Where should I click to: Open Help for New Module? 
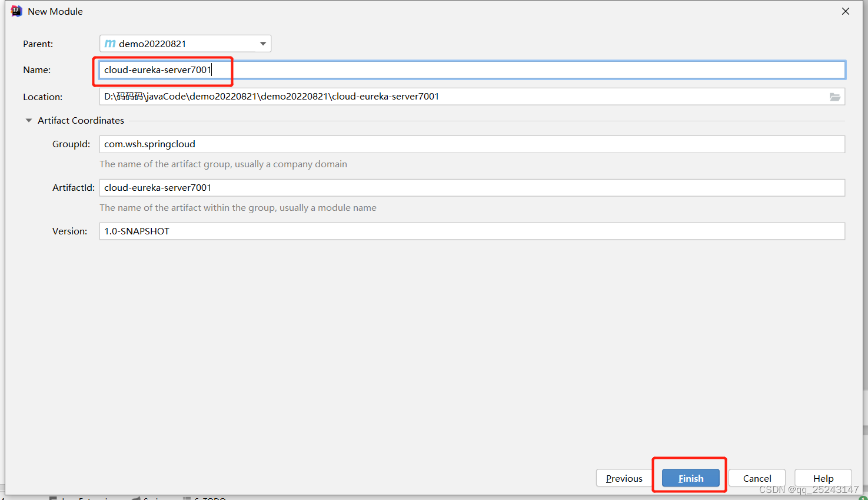tap(823, 478)
